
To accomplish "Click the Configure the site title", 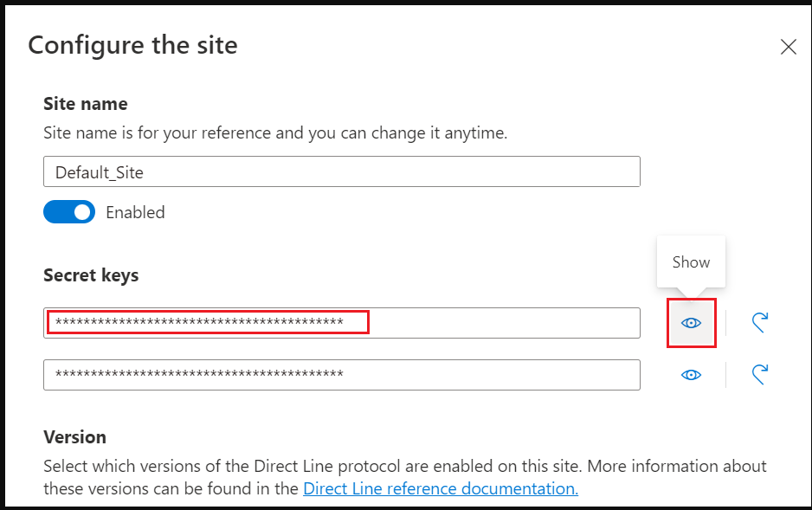I will [132, 46].
